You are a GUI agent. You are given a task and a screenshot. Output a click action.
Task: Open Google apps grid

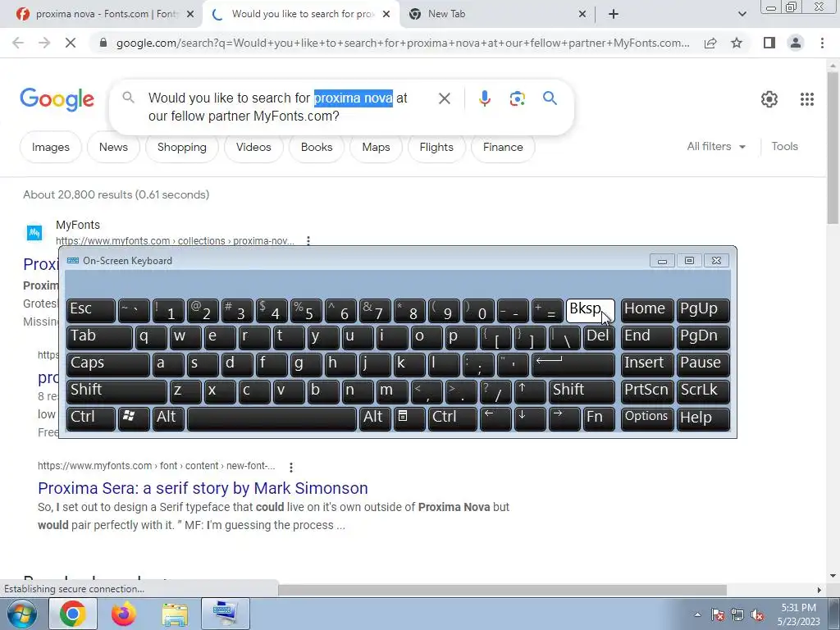point(807,99)
